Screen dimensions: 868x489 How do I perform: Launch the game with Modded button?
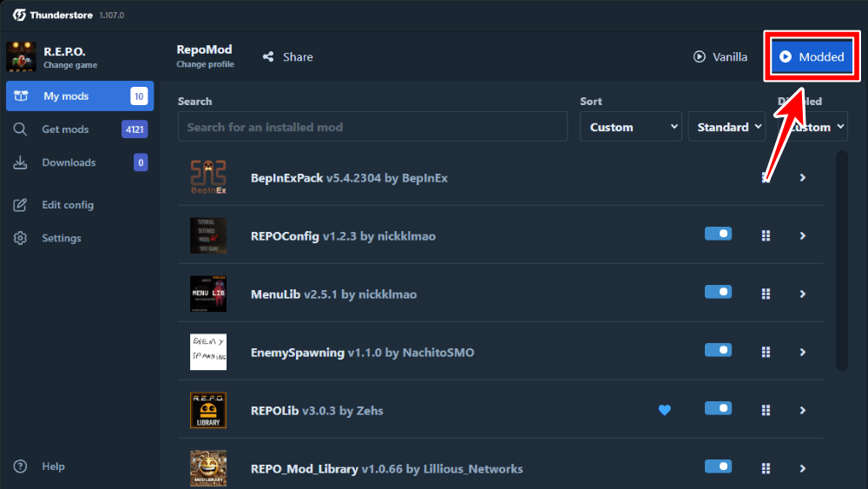(812, 56)
